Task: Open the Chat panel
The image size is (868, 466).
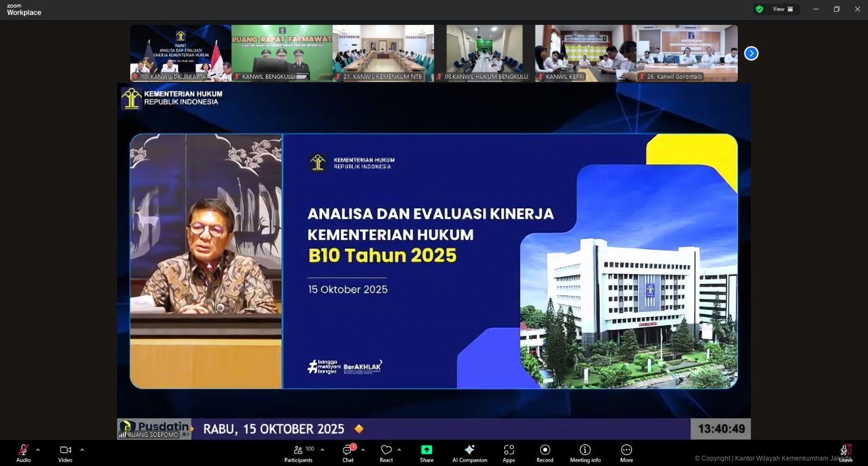Action: (348, 453)
